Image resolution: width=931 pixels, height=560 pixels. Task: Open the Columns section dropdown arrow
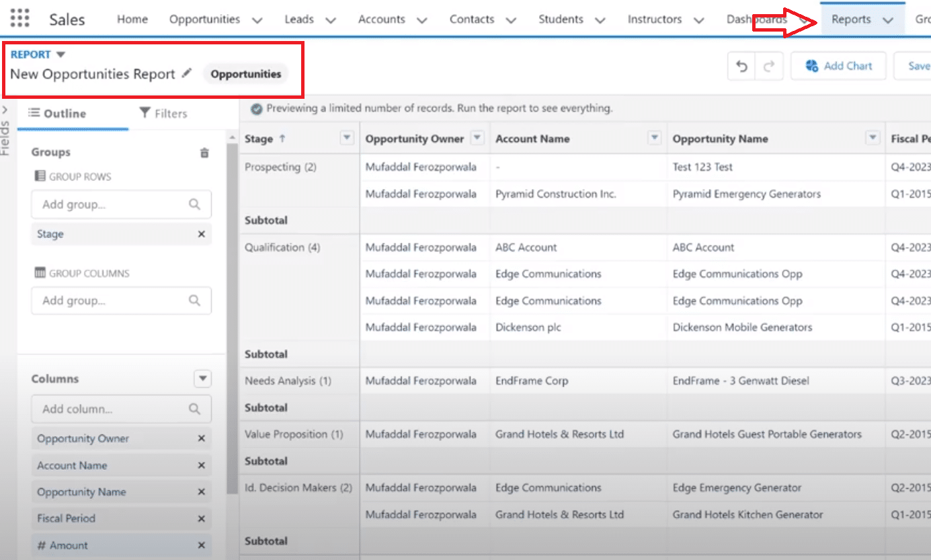pyautogui.click(x=202, y=378)
